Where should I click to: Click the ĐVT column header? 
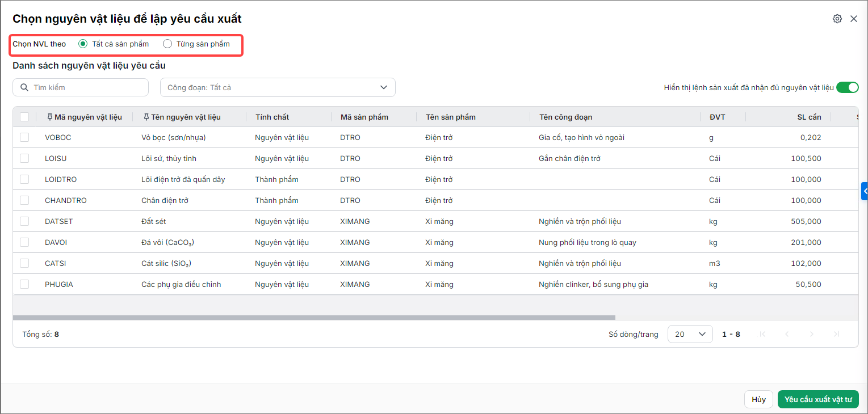pyautogui.click(x=717, y=117)
